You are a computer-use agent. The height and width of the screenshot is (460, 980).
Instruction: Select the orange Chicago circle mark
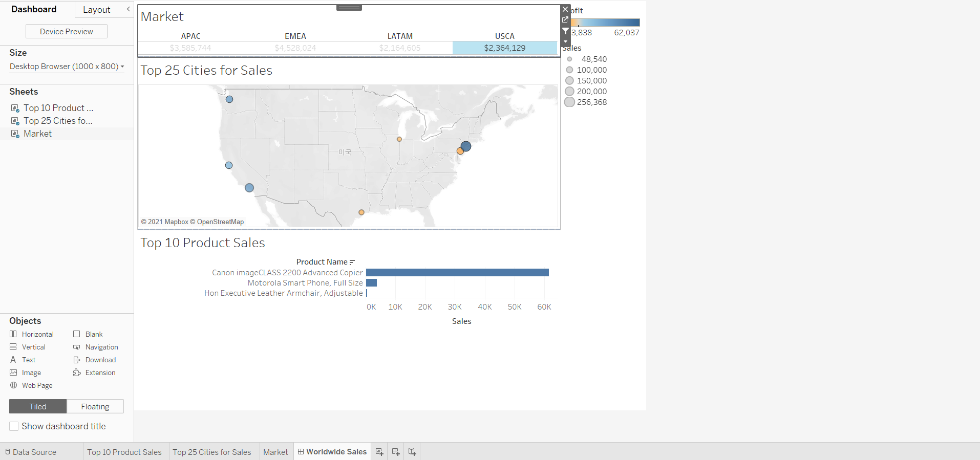(x=399, y=139)
